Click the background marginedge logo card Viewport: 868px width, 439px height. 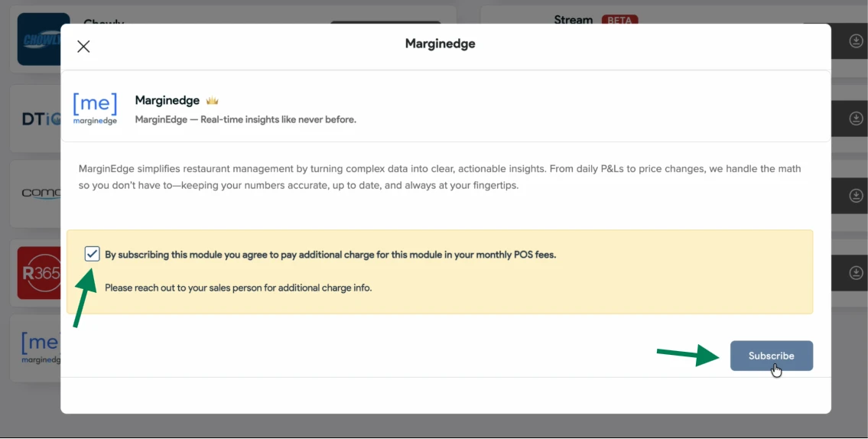pos(35,348)
